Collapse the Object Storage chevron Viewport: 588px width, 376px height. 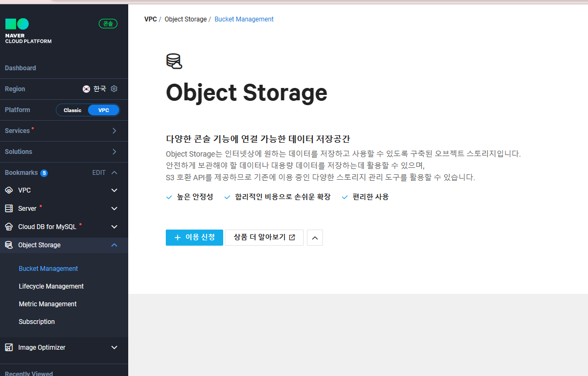114,245
